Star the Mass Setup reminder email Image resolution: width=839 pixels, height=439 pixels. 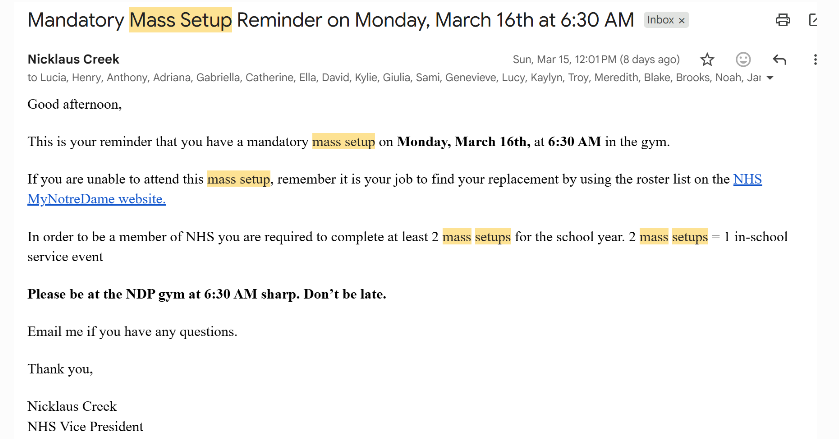[707, 59]
